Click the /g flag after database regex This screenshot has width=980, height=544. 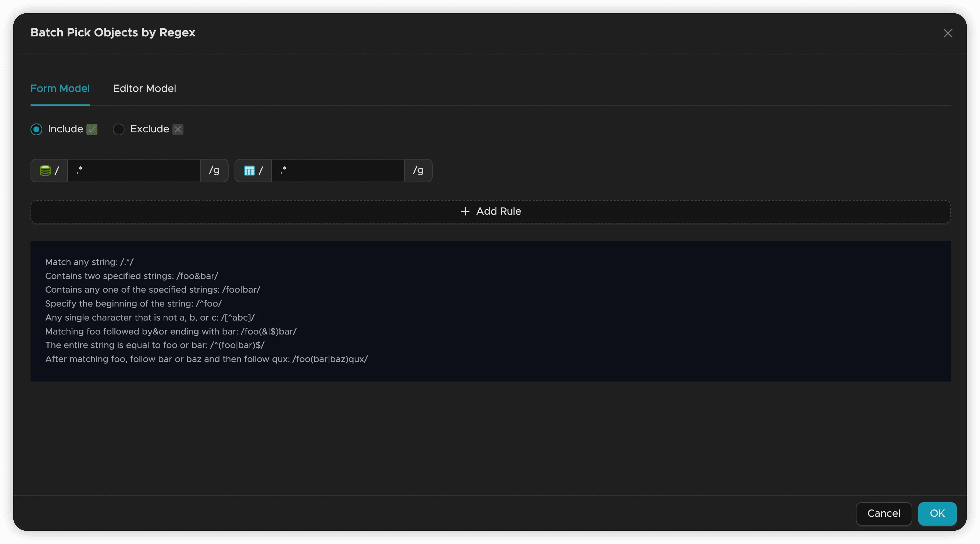click(x=214, y=171)
